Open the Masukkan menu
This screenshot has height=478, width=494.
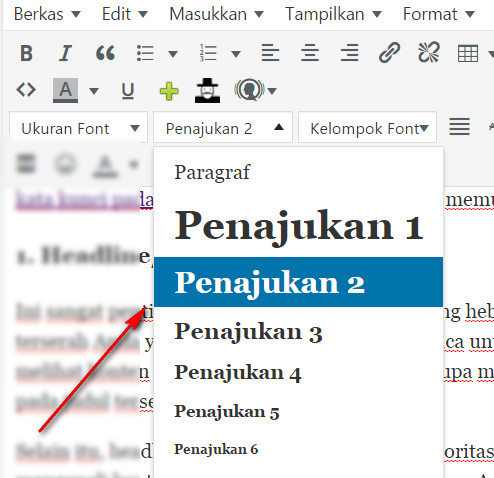216,14
